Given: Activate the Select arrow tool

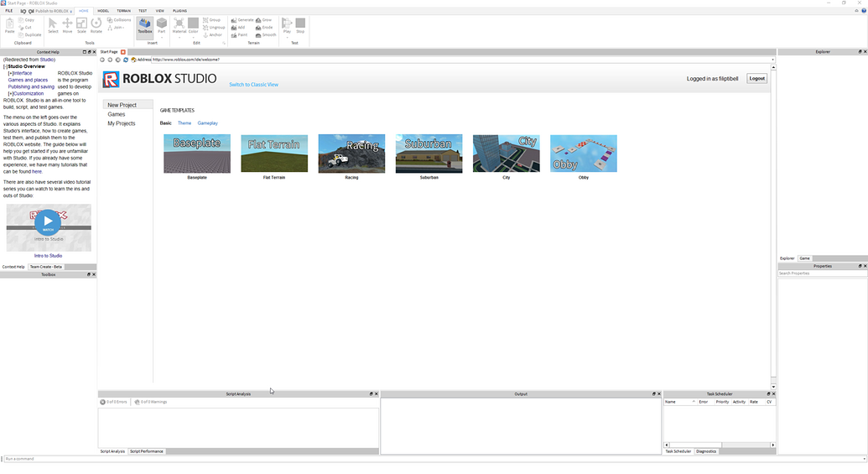Looking at the screenshot, I should click(53, 25).
